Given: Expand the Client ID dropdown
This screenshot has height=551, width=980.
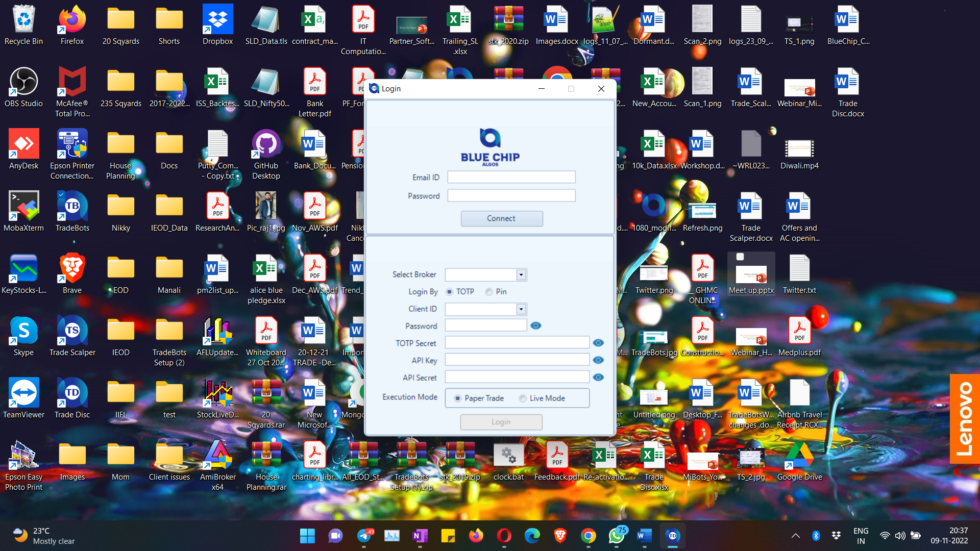Looking at the screenshot, I should (521, 309).
